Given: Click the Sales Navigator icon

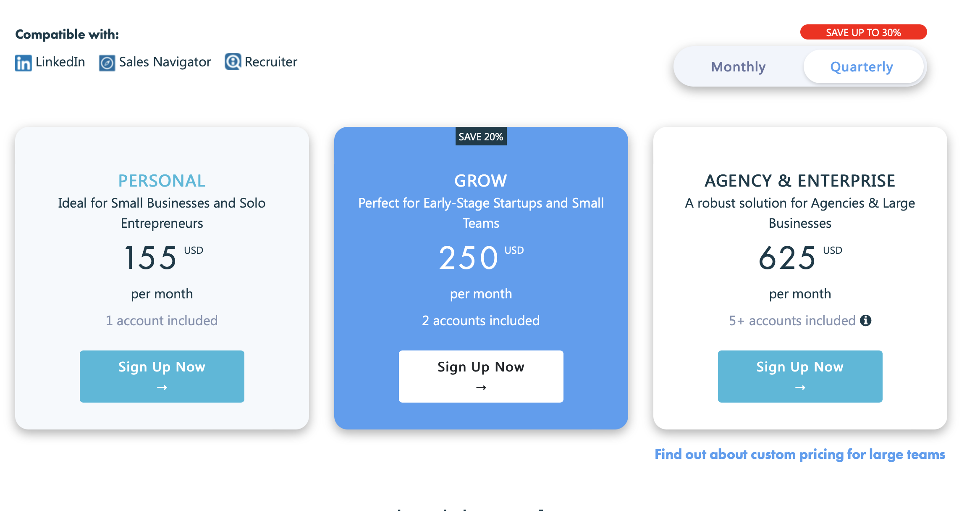Looking at the screenshot, I should [106, 62].
